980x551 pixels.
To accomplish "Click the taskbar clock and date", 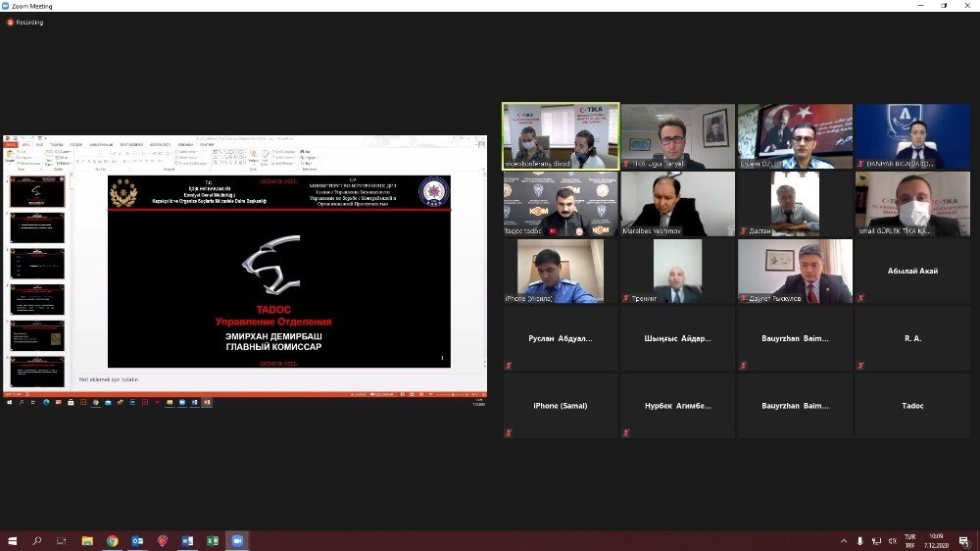I will coord(936,540).
